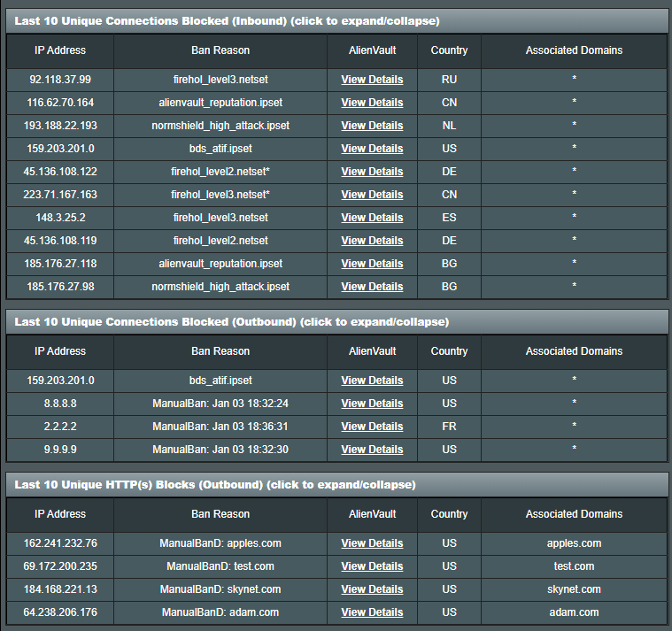Select IP address 148.3.25.2

pos(60,218)
